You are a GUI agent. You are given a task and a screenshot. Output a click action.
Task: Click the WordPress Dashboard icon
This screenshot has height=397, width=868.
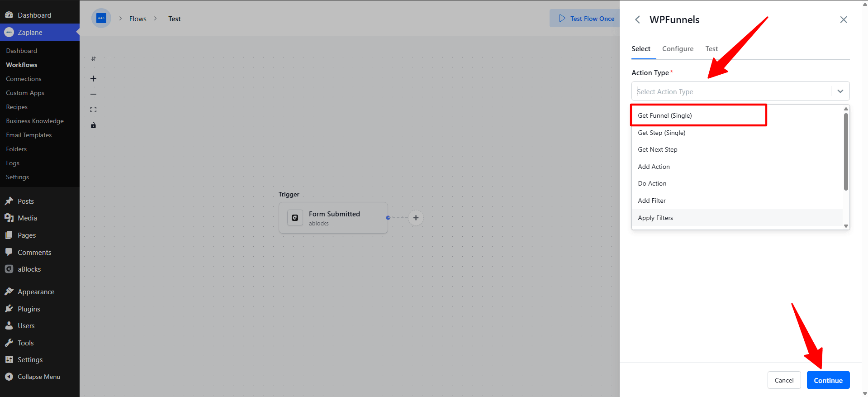[x=9, y=15]
